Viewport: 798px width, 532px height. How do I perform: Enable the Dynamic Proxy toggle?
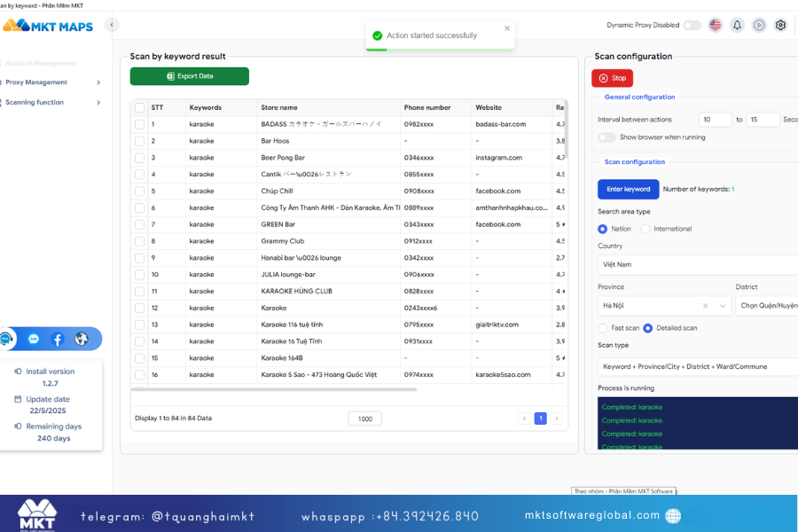[692, 25]
